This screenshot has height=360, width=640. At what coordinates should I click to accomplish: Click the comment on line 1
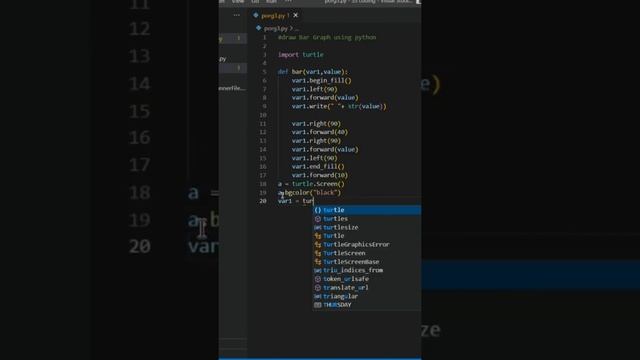pos(327,38)
